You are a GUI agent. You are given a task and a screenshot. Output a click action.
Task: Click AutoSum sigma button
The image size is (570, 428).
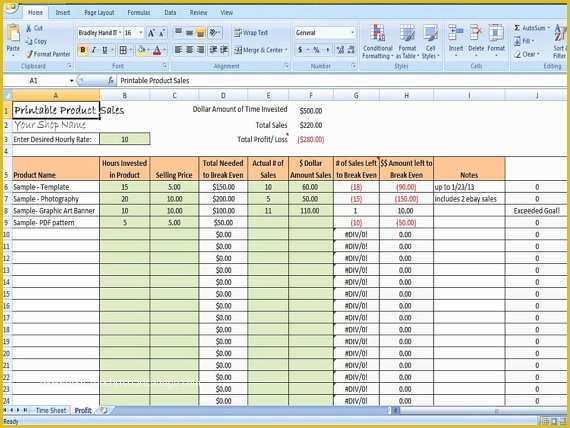517,28
